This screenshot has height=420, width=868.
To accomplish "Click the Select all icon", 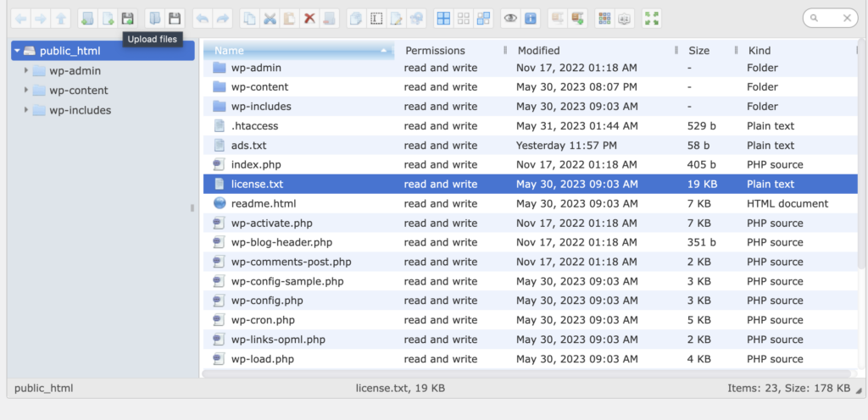I will [443, 19].
